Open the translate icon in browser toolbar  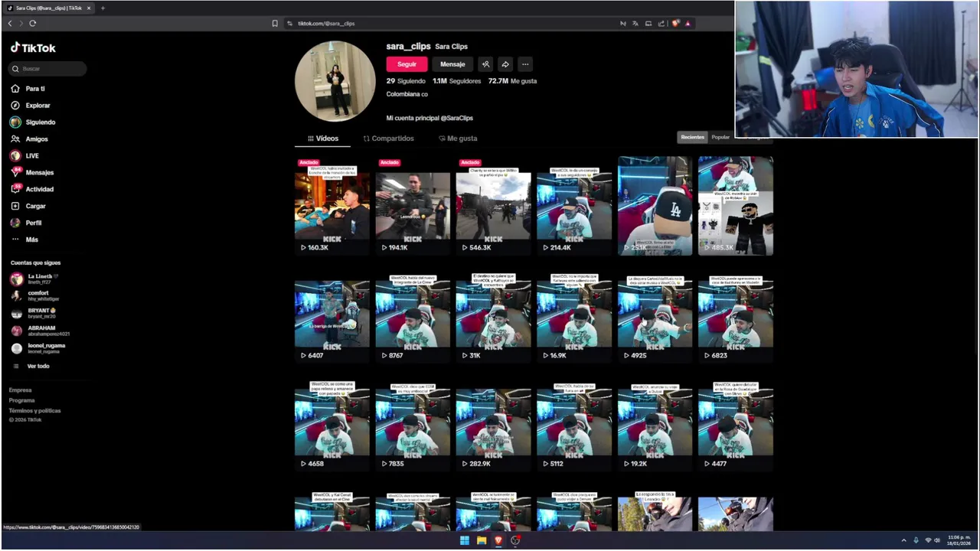[x=635, y=24]
